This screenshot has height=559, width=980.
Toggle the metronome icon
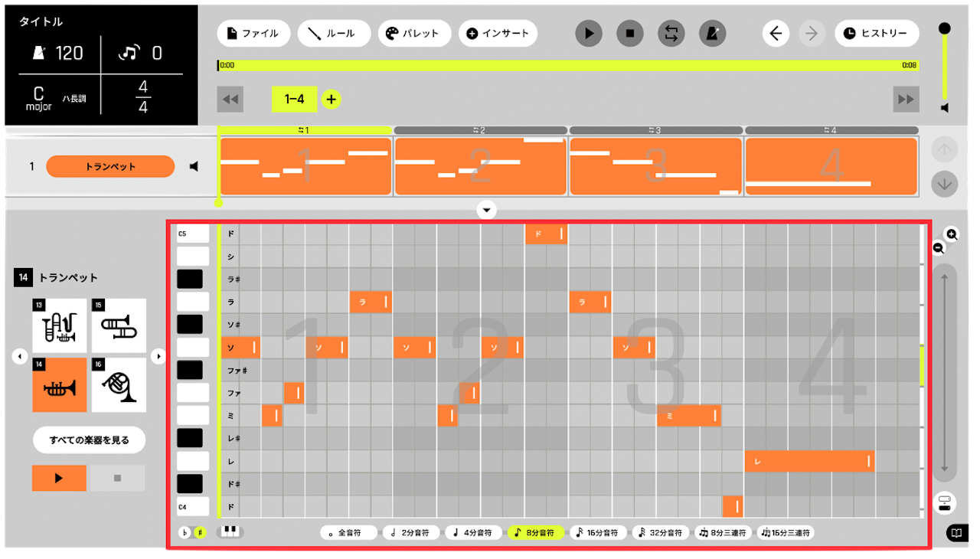pos(713,34)
